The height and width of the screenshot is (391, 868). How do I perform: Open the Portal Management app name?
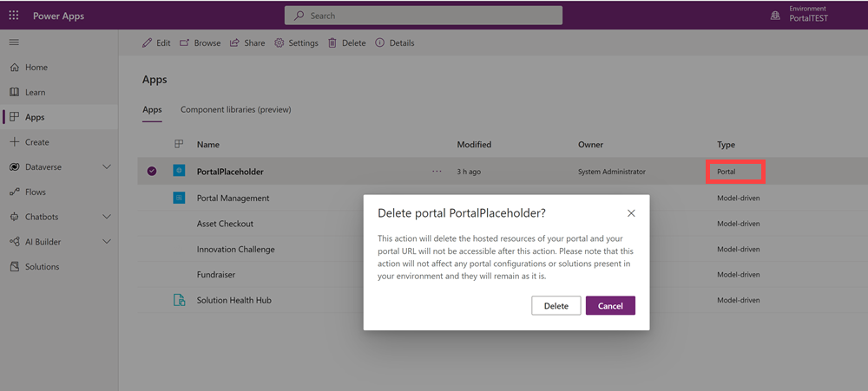pyautogui.click(x=233, y=198)
